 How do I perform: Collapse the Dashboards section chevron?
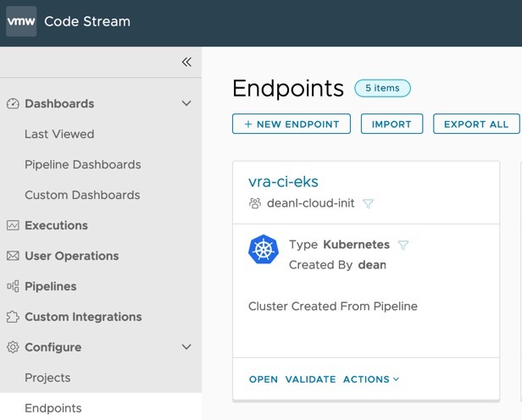(x=186, y=103)
